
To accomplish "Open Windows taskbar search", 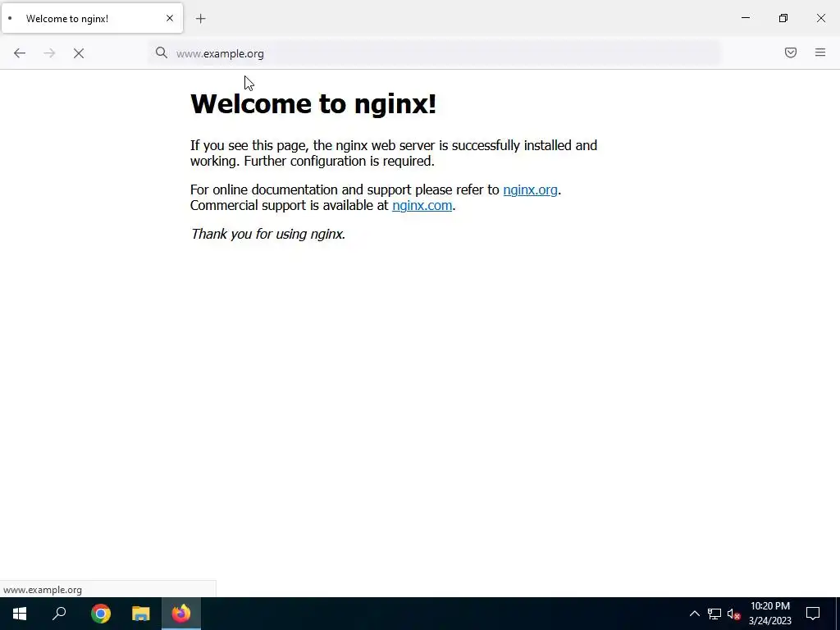I will (59, 614).
